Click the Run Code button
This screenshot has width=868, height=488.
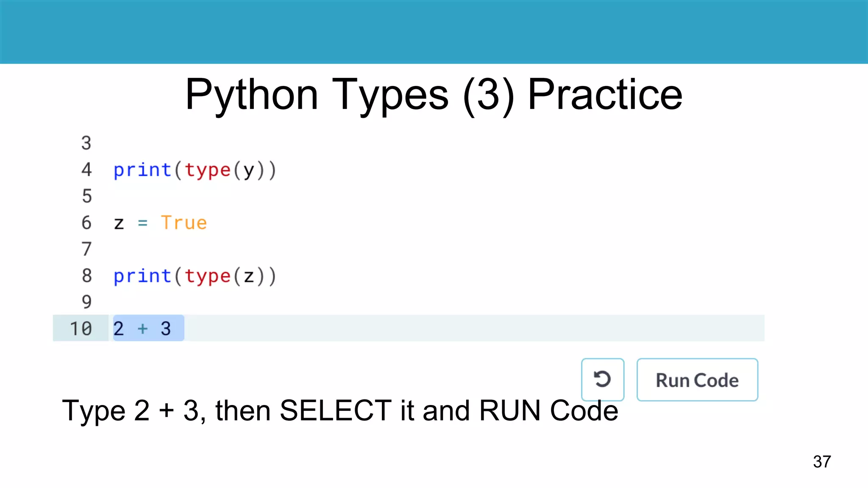697,380
